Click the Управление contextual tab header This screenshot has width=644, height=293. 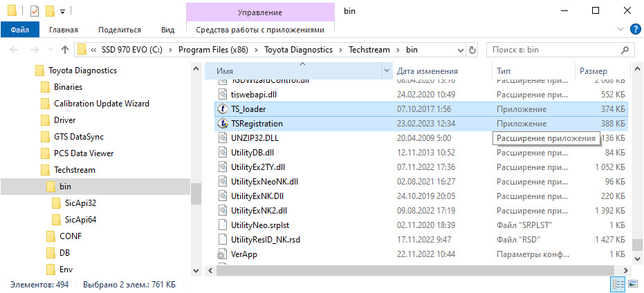coord(260,12)
